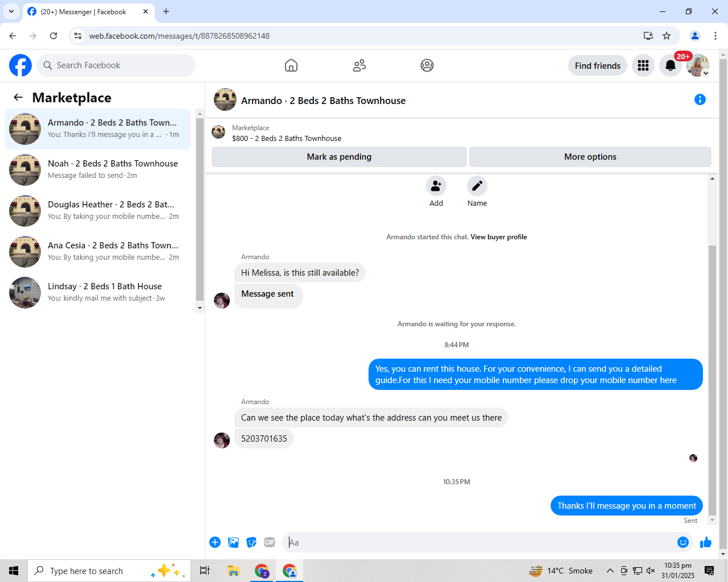Click the conversation information icon
Image resolution: width=728 pixels, height=582 pixels.
[x=700, y=99]
